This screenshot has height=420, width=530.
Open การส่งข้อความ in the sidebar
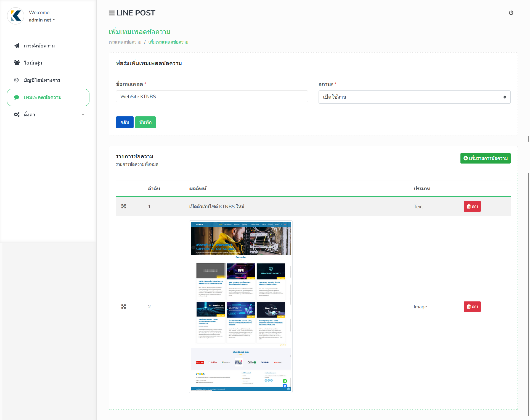click(48, 46)
